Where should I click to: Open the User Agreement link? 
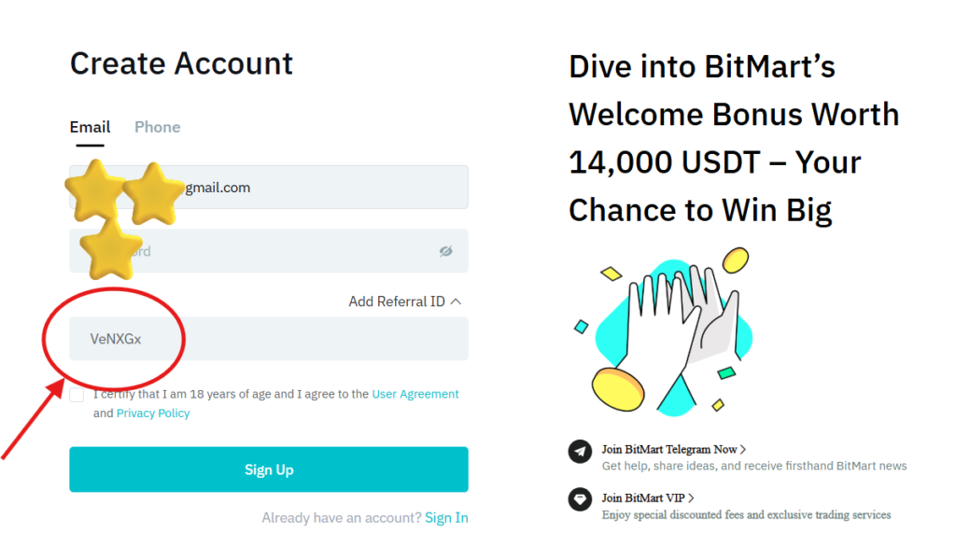click(x=415, y=394)
